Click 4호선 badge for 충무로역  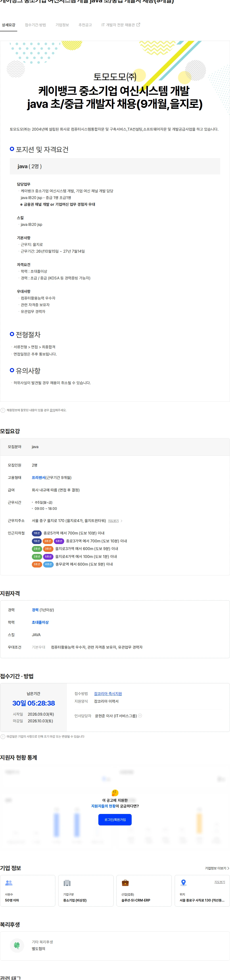click(x=48, y=564)
